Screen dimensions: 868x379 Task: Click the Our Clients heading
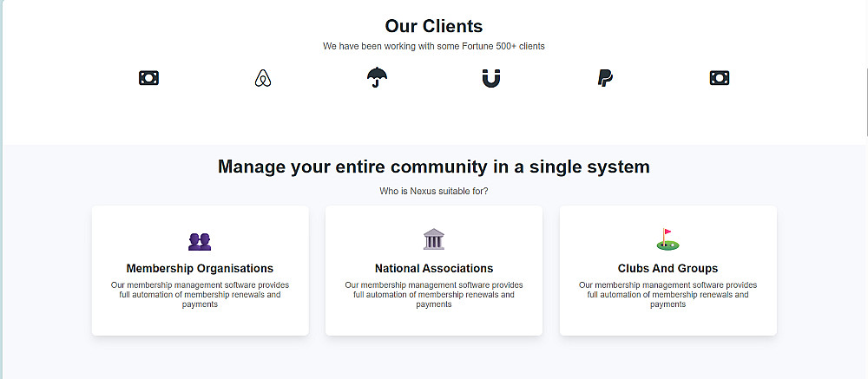(434, 26)
